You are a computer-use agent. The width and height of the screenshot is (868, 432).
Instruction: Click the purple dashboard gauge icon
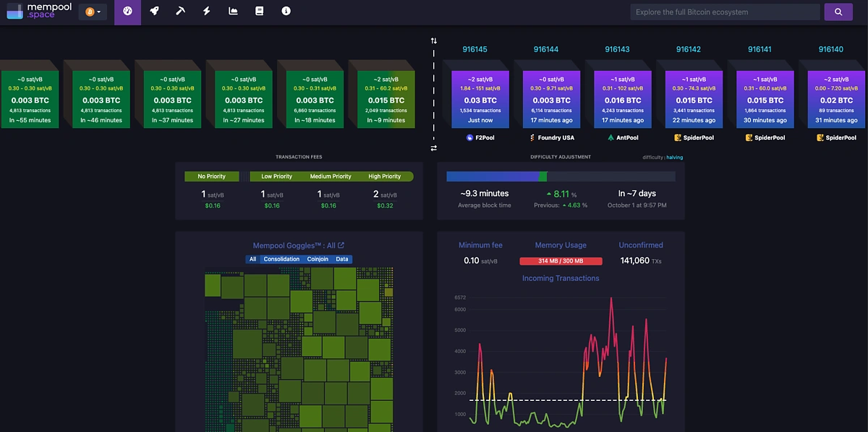coord(127,12)
